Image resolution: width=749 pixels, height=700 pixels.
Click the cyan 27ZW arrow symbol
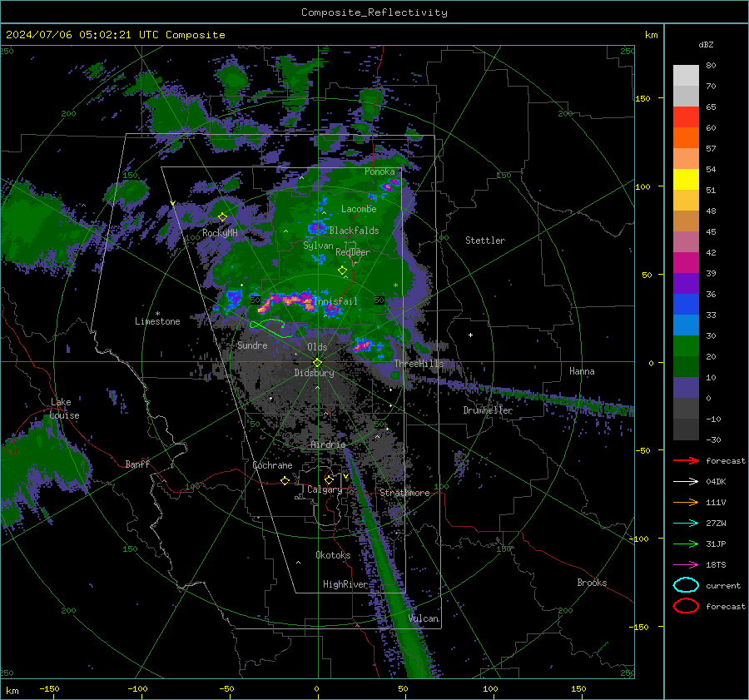686,524
